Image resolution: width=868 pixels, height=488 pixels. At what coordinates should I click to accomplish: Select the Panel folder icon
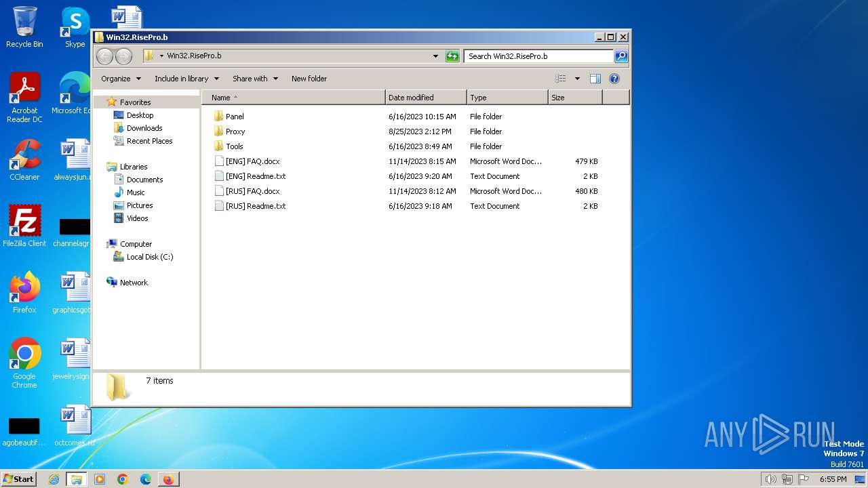pos(218,117)
